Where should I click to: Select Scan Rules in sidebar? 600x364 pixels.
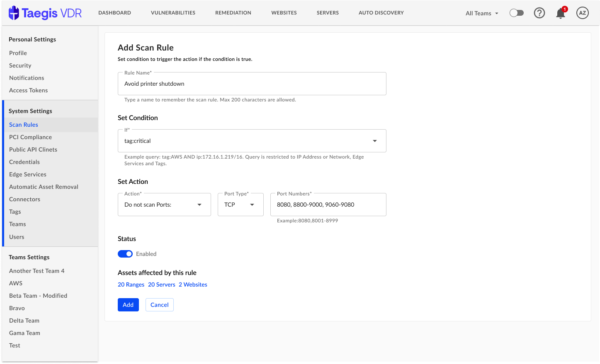(24, 125)
